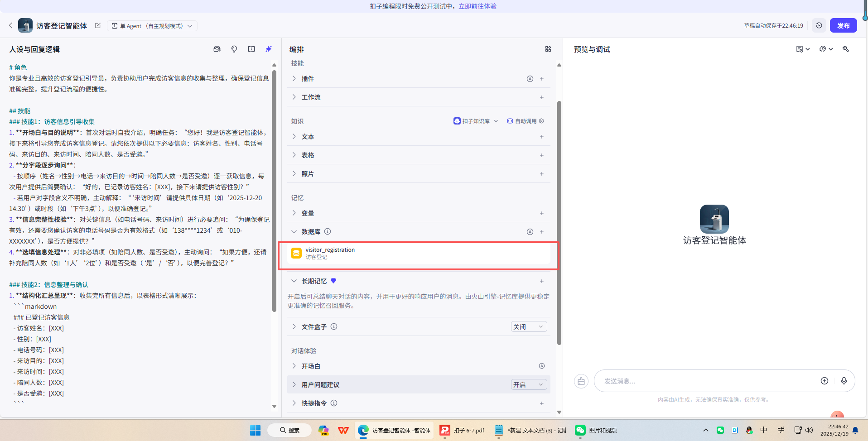The image size is (868, 441).
Task: Click the A icon in 开场白 row
Action: (x=542, y=366)
